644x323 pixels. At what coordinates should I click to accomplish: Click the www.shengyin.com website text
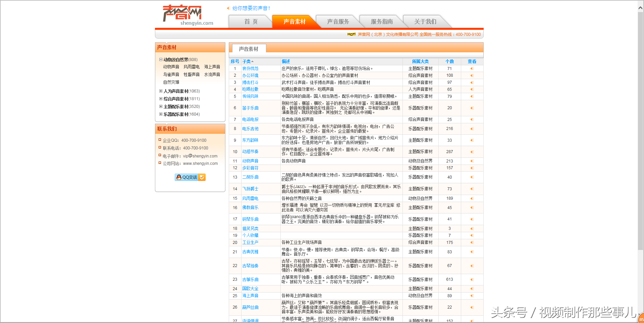click(x=200, y=164)
